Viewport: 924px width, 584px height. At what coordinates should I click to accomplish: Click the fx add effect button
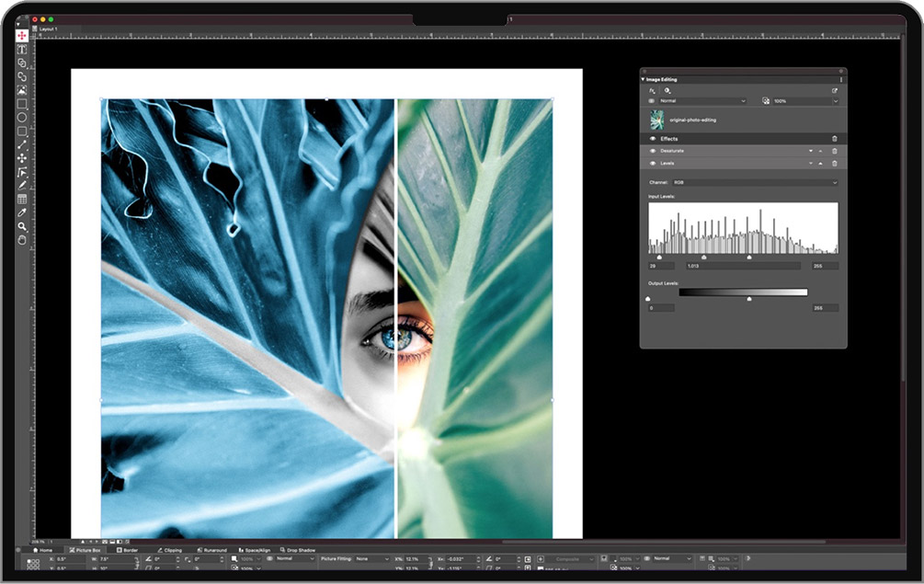tap(653, 91)
